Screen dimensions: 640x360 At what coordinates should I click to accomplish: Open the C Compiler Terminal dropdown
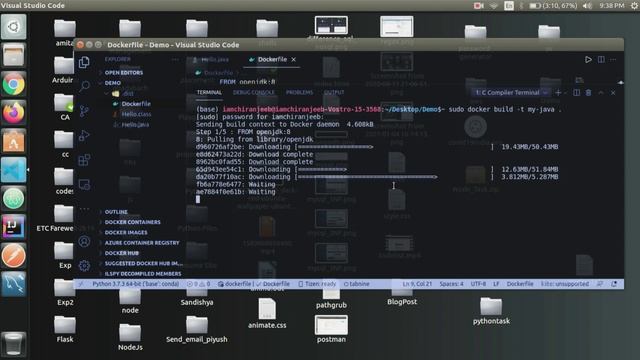pyautogui.click(x=510, y=93)
